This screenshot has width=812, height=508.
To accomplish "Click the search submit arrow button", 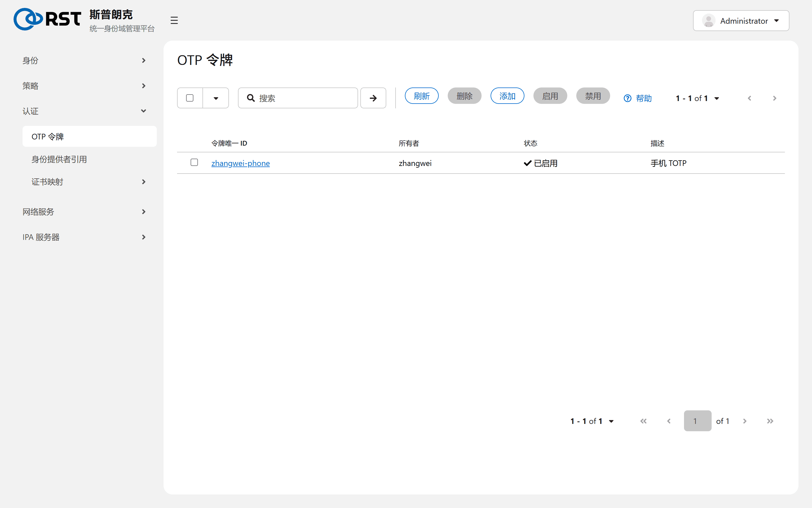I will pos(373,98).
